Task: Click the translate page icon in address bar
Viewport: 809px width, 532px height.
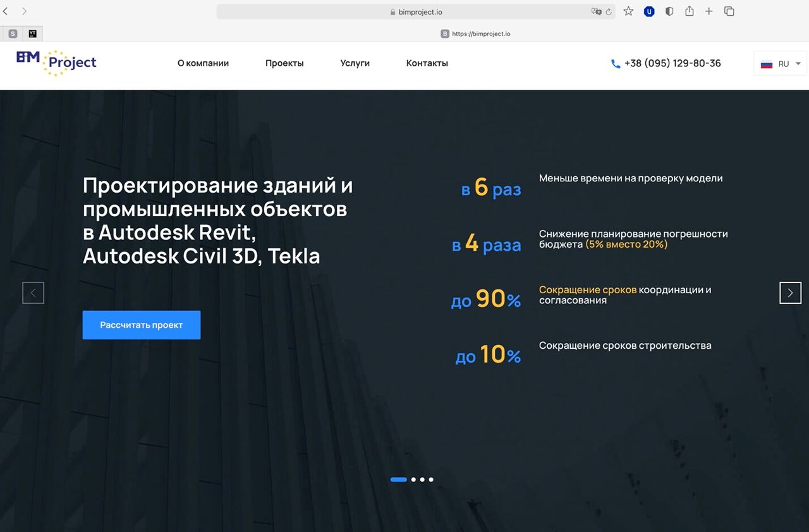Action: point(596,11)
